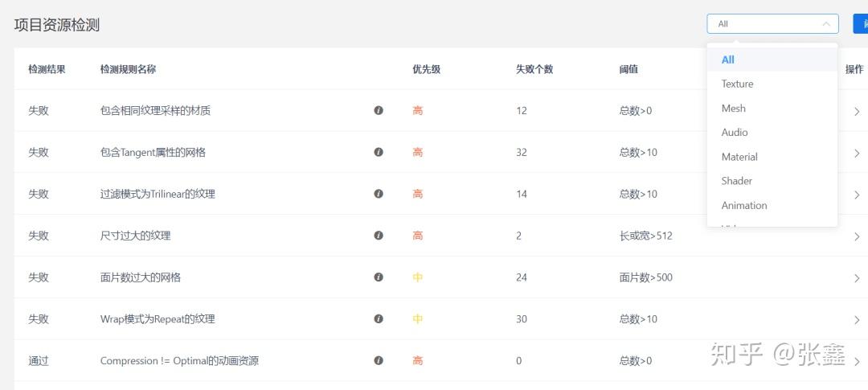Click 通过 result in Compression row
Screen dimensions: 868x390
pos(39,360)
